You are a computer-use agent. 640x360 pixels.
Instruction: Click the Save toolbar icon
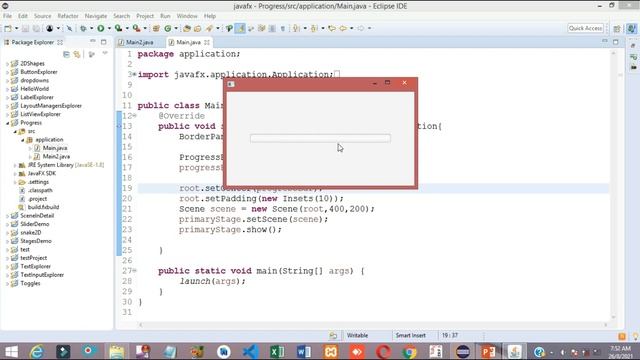(25, 28)
